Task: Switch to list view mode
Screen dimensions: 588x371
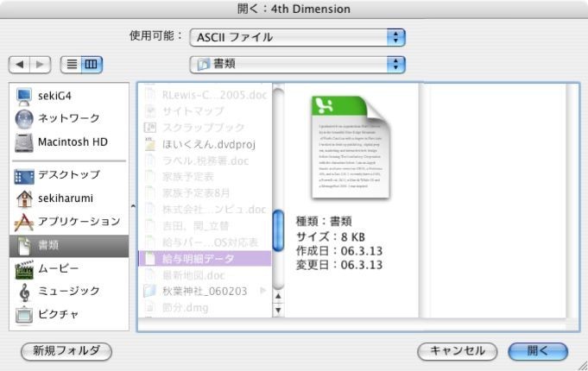Action: (x=72, y=64)
